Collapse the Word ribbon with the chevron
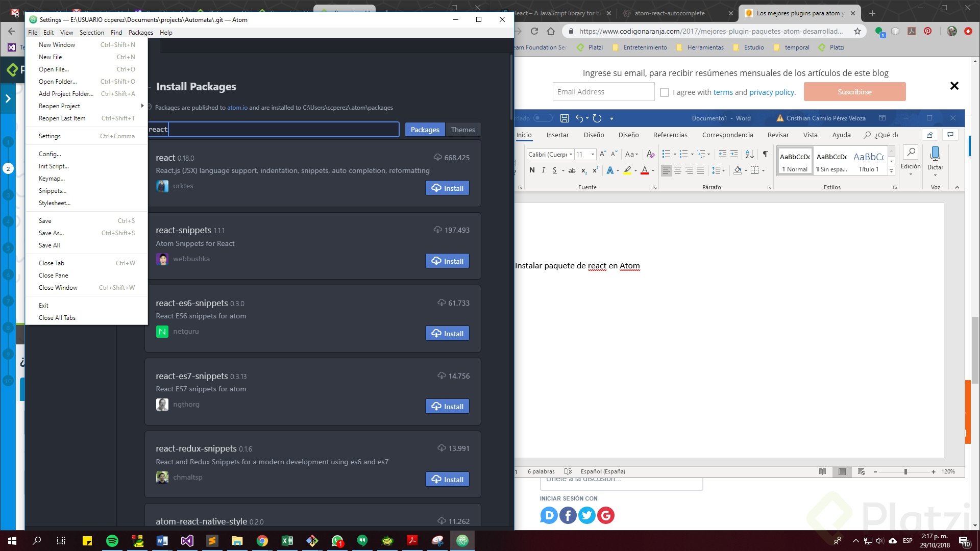The width and height of the screenshot is (980, 551). [x=957, y=187]
